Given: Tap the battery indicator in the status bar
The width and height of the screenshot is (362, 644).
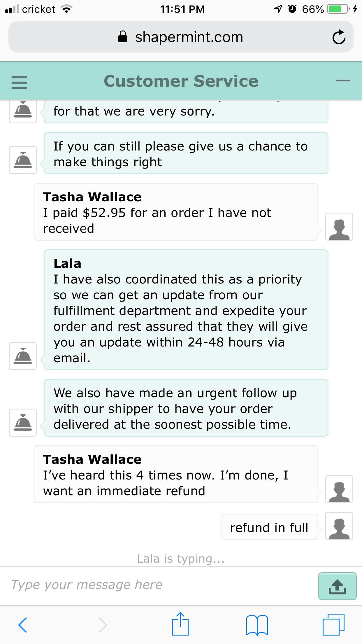Looking at the screenshot, I should [337, 9].
